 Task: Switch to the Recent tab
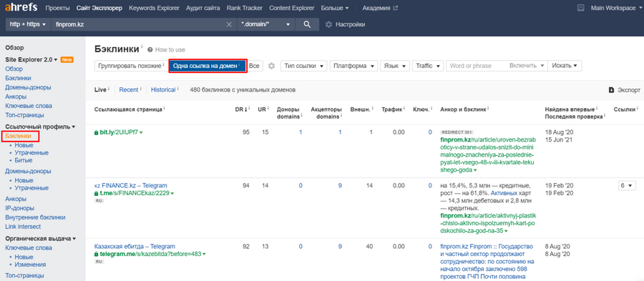pos(129,90)
